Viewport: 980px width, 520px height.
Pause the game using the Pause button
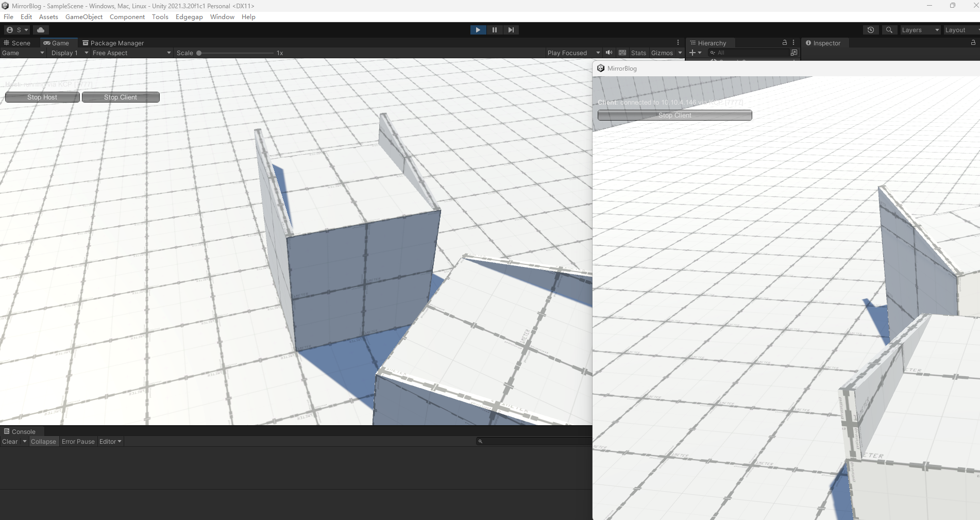click(x=495, y=30)
